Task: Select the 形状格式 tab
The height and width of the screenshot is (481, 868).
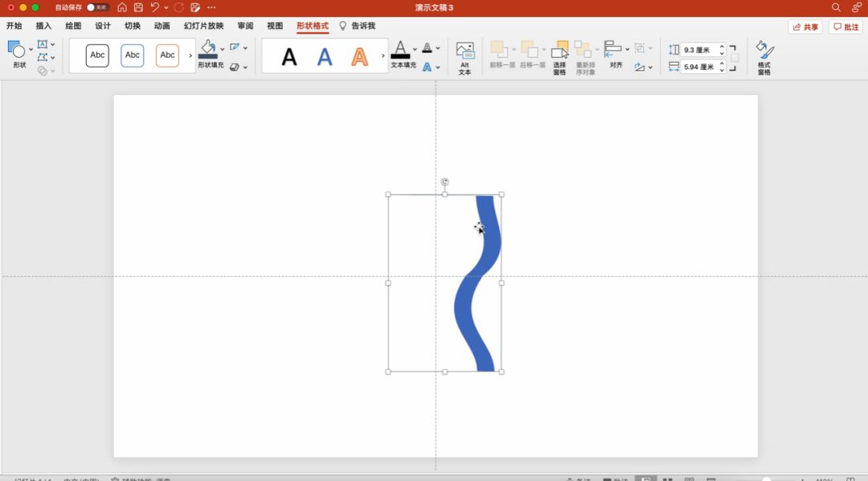Action: [312, 26]
